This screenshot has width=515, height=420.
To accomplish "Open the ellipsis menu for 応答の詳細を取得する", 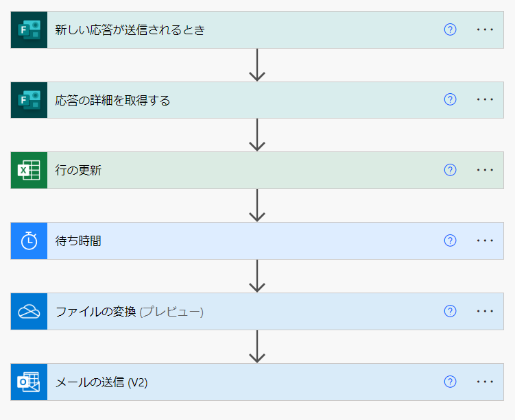I will click(x=485, y=100).
